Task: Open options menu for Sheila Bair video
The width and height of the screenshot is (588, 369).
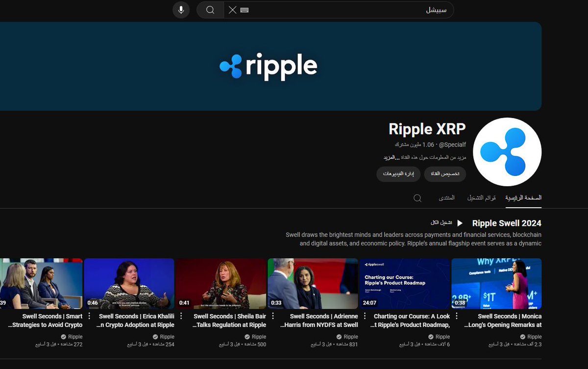Action: click(x=181, y=317)
